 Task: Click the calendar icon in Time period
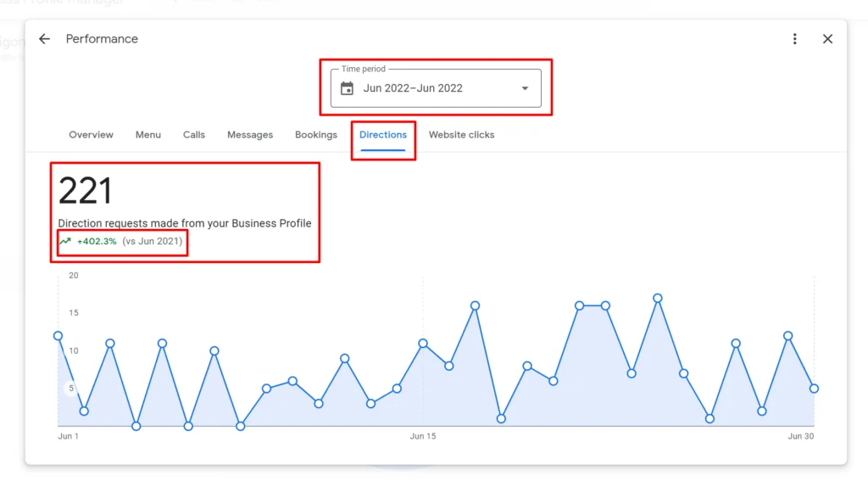pos(347,88)
